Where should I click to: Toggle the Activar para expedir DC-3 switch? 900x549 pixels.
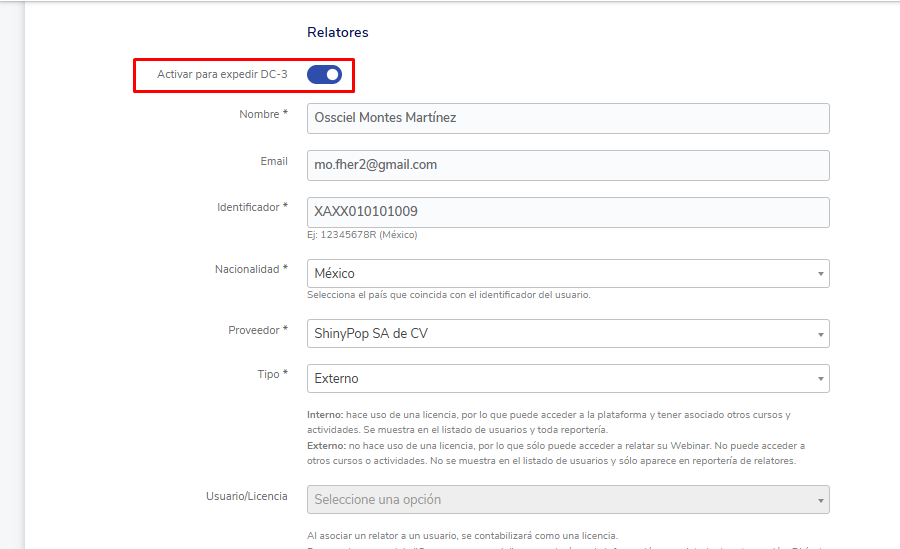324,74
